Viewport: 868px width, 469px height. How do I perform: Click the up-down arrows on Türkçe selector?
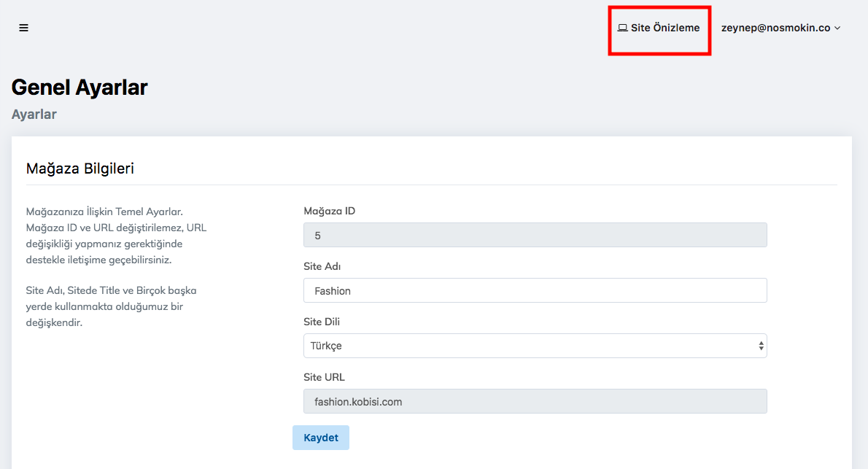[761, 346]
